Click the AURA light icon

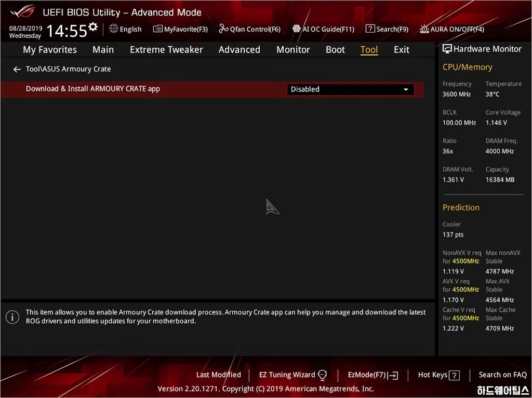(424, 29)
